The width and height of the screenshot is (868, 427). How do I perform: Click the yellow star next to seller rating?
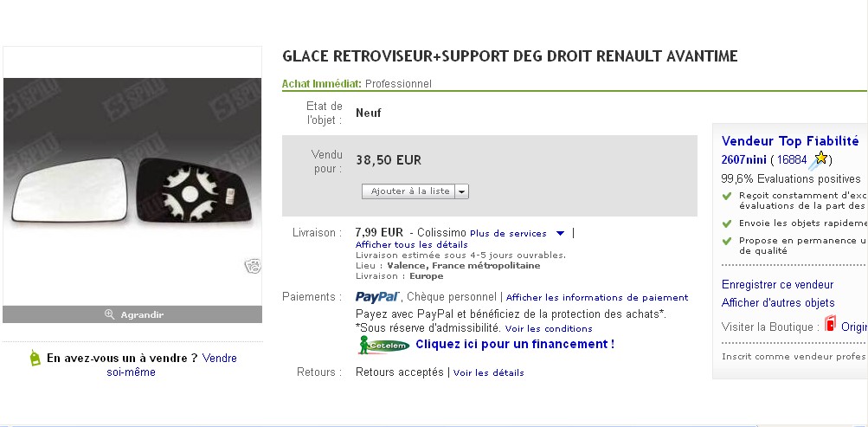coord(820,159)
